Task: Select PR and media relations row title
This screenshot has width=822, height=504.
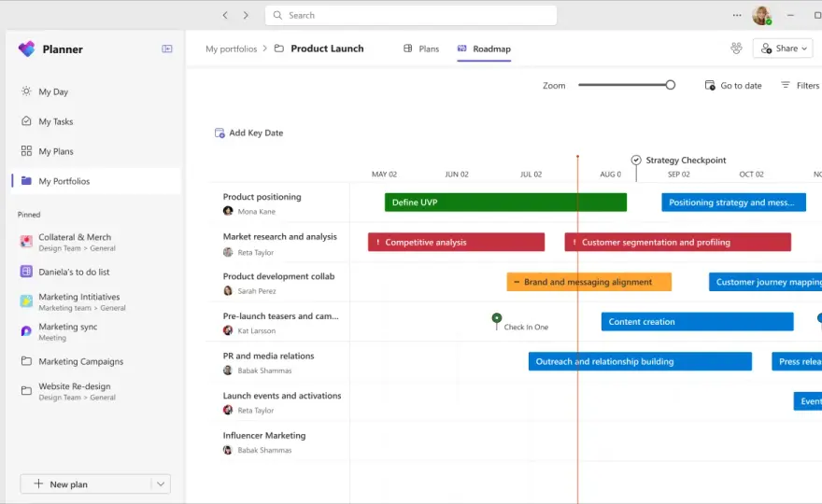Action: click(268, 356)
